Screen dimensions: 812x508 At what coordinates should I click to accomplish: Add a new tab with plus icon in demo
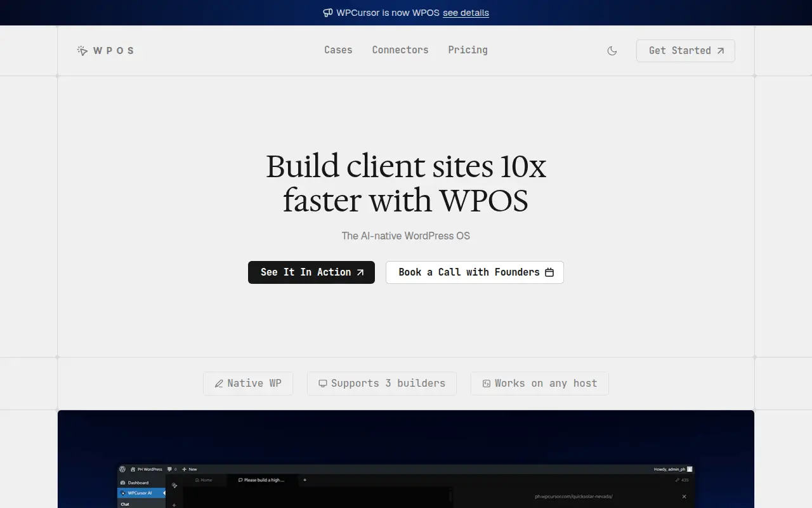pos(304,480)
